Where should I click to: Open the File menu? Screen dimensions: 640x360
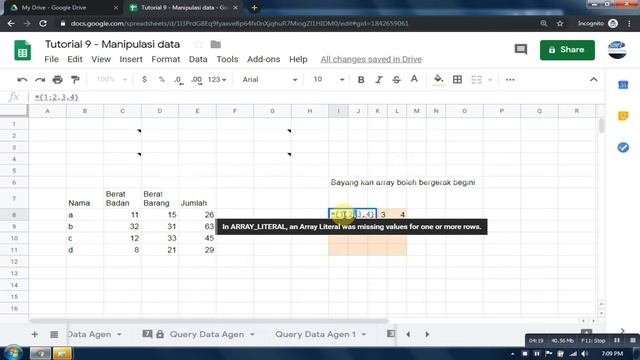(x=51, y=59)
